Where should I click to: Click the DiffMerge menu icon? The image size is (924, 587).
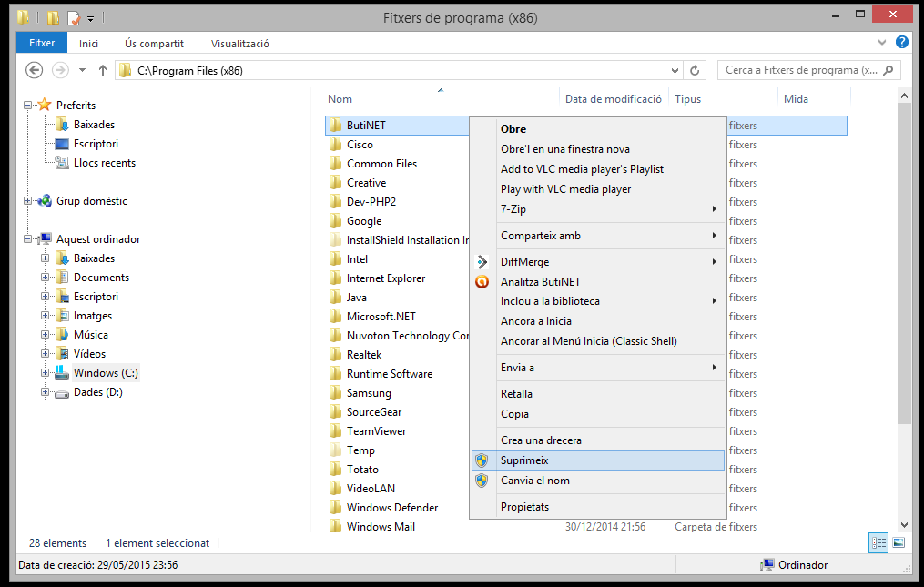(x=482, y=262)
